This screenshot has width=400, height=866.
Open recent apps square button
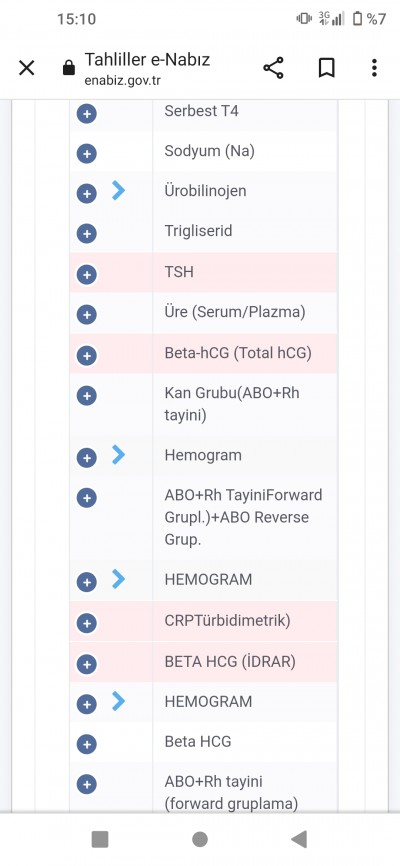(100, 839)
